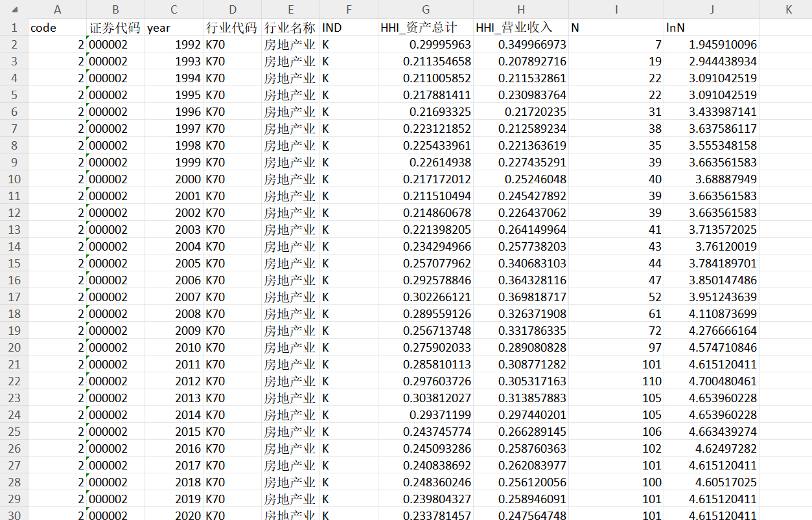Select row 30 header

coord(14,515)
